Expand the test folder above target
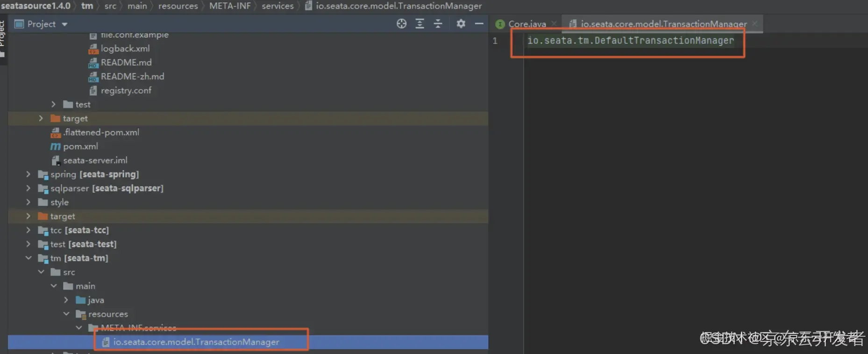868x354 pixels. pos(53,104)
